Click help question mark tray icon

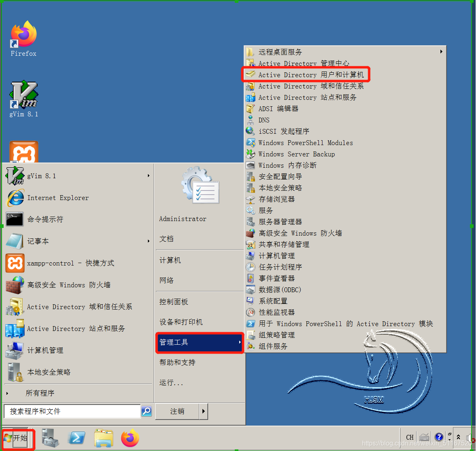[439, 437]
